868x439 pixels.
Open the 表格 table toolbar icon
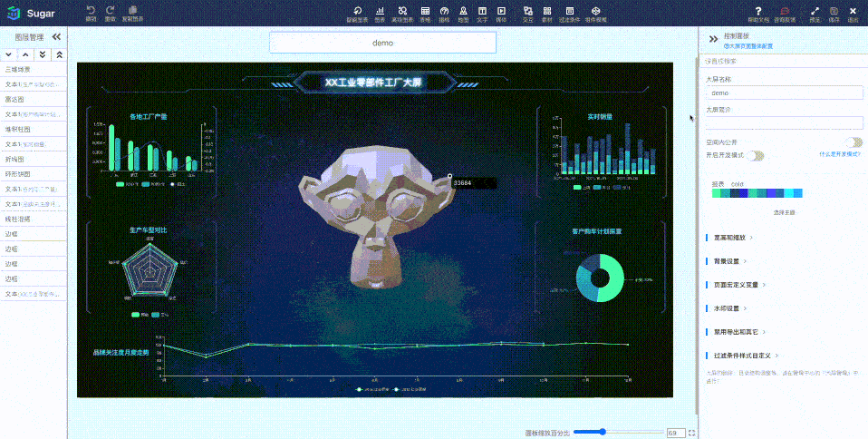[425, 11]
